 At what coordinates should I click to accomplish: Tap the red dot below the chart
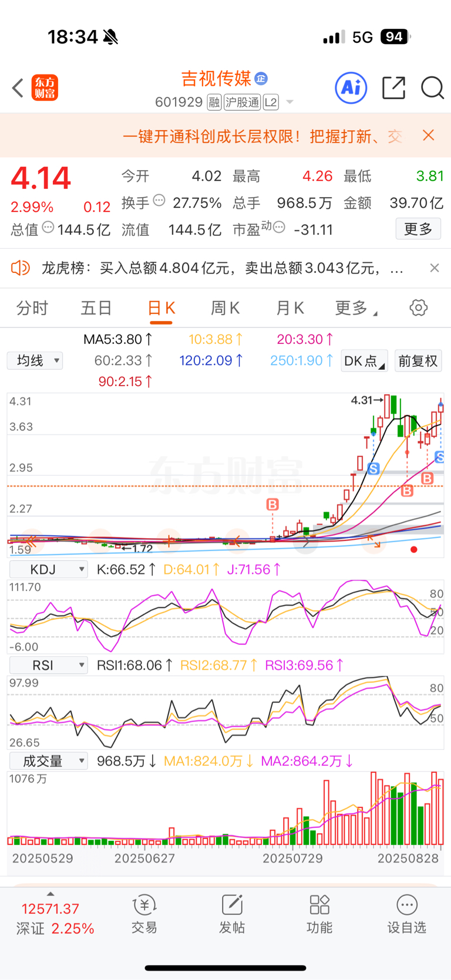coord(414,549)
